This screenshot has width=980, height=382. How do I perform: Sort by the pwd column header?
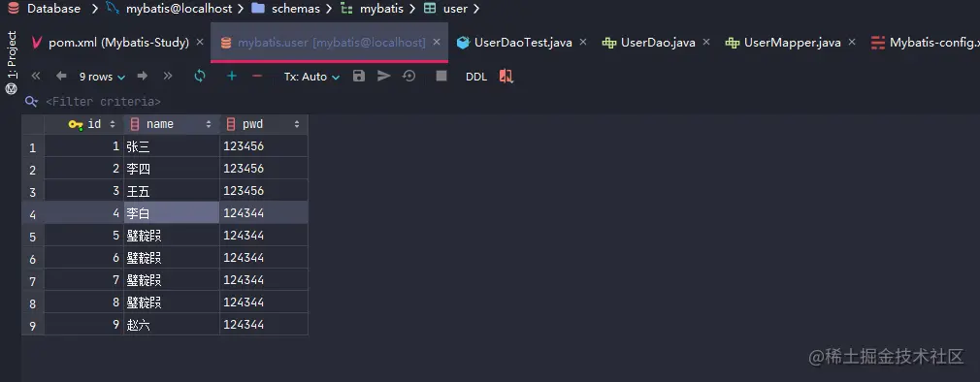(264, 124)
